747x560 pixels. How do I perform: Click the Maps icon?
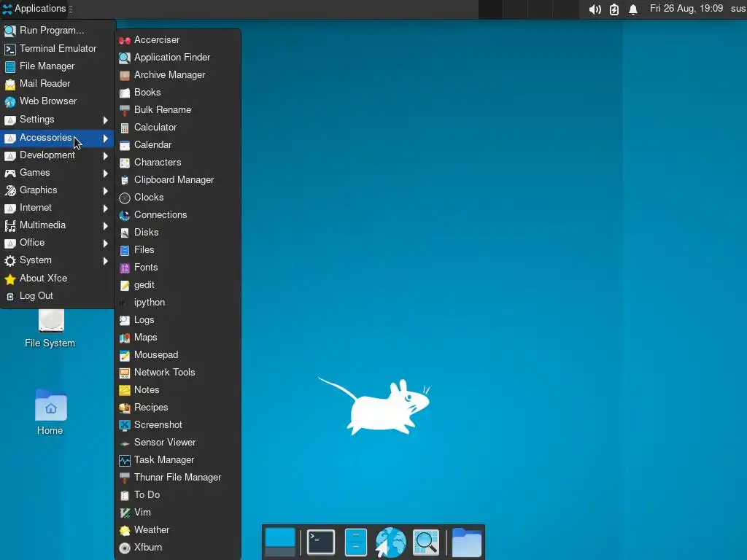point(124,338)
